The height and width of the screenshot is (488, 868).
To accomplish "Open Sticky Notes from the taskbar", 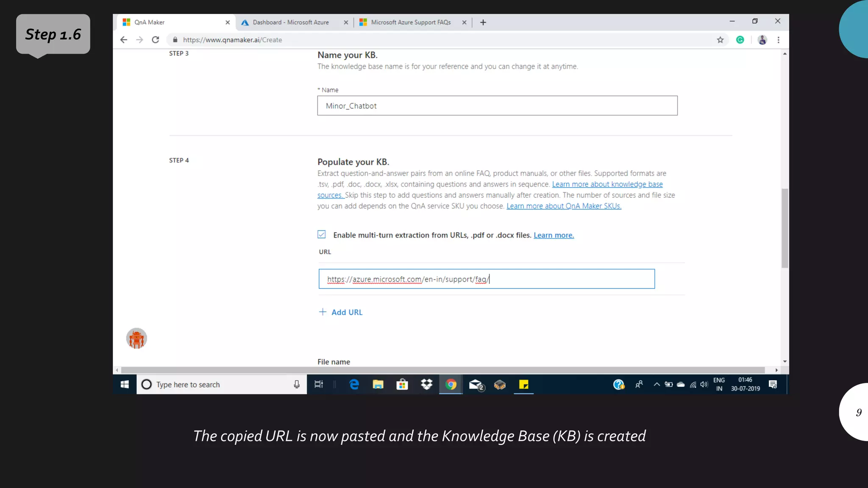I will [524, 384].
